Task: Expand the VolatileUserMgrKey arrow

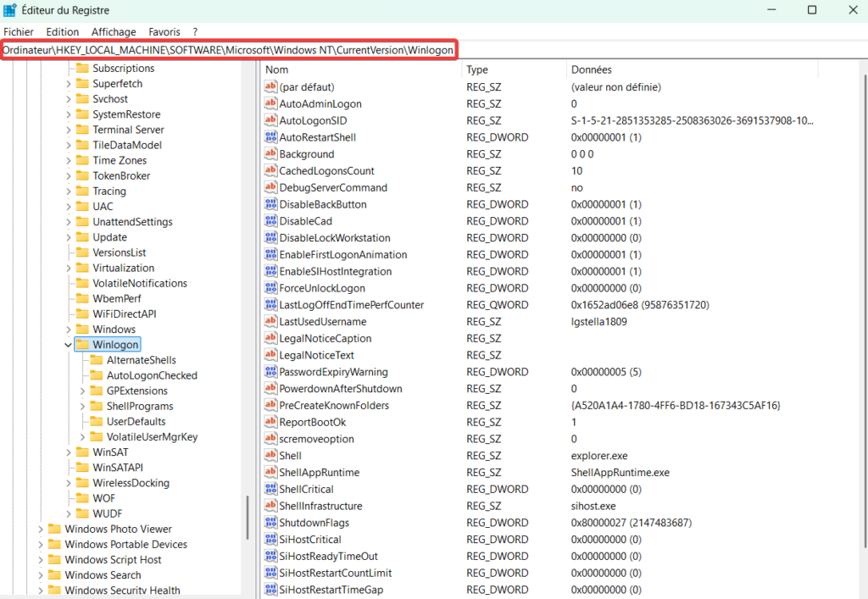Action: 82,437
